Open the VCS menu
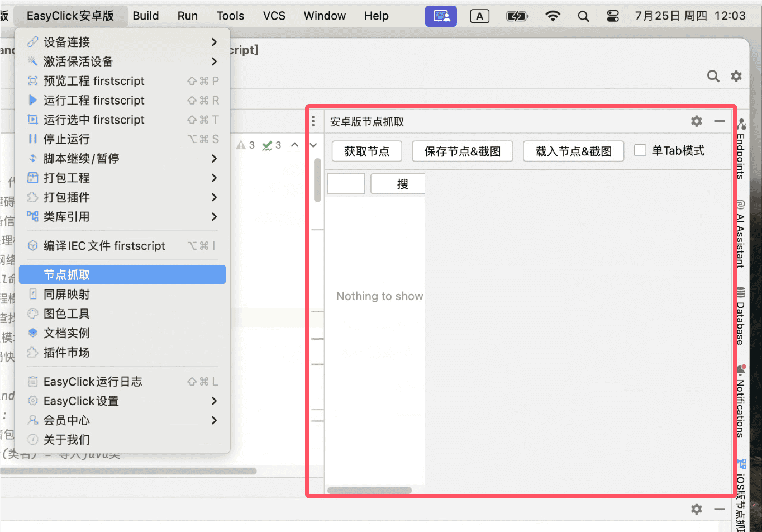 point(274,16)
